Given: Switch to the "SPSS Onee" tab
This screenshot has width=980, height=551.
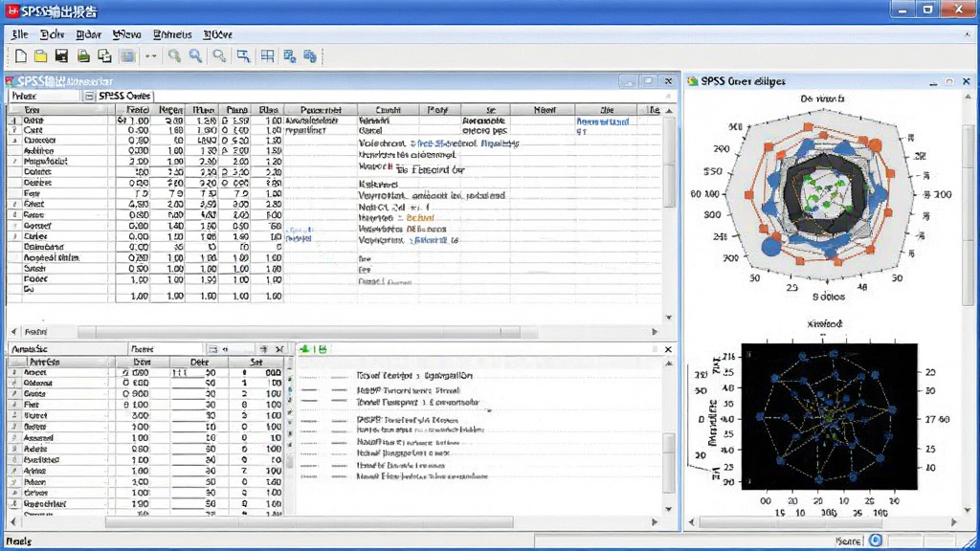Looking at the screenshot, I should coord(125,97).
